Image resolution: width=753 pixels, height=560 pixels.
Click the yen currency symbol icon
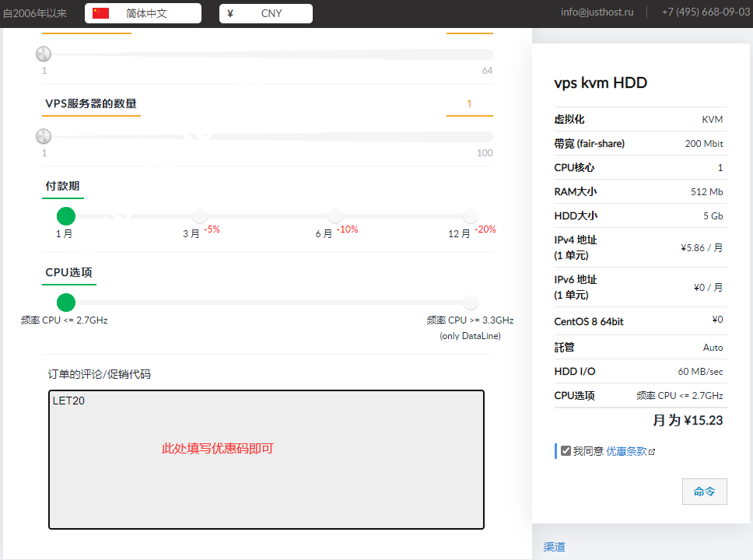(x=230, y=13)
